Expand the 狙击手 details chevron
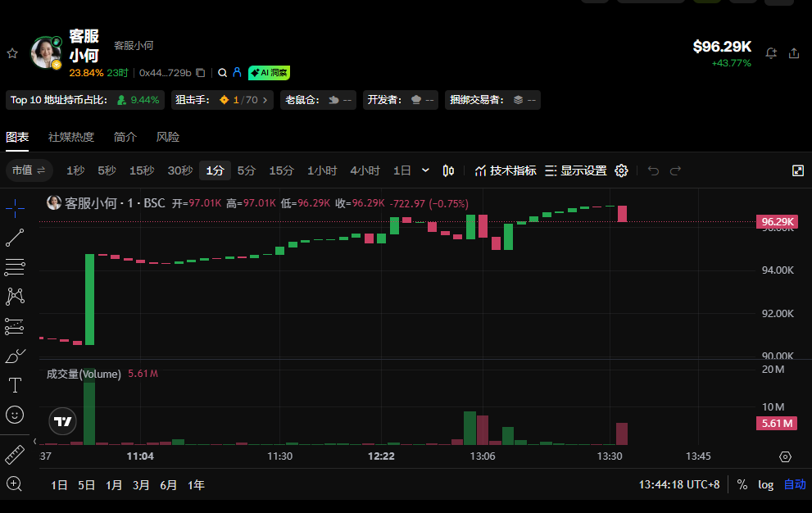812x513 pixels. 265,100
